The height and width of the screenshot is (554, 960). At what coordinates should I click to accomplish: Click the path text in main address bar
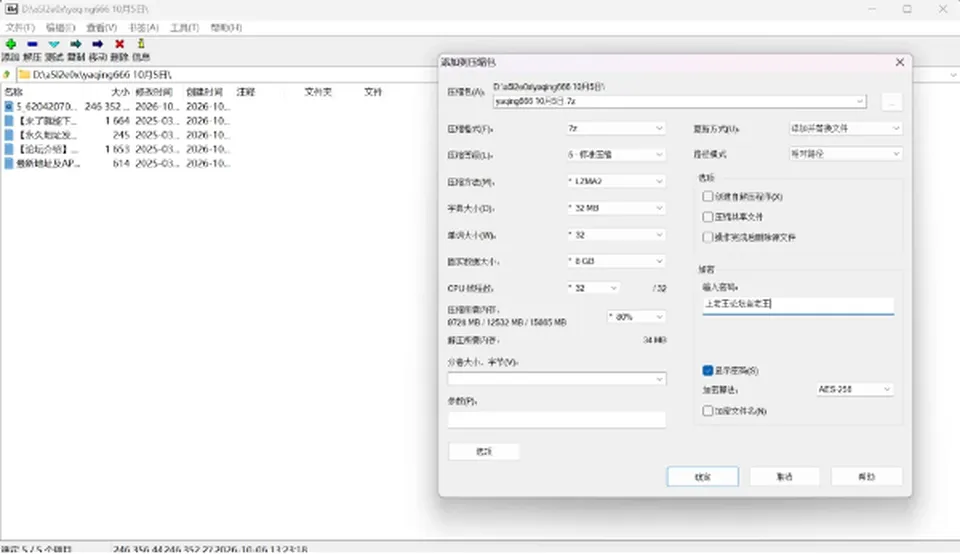point(102,75)
